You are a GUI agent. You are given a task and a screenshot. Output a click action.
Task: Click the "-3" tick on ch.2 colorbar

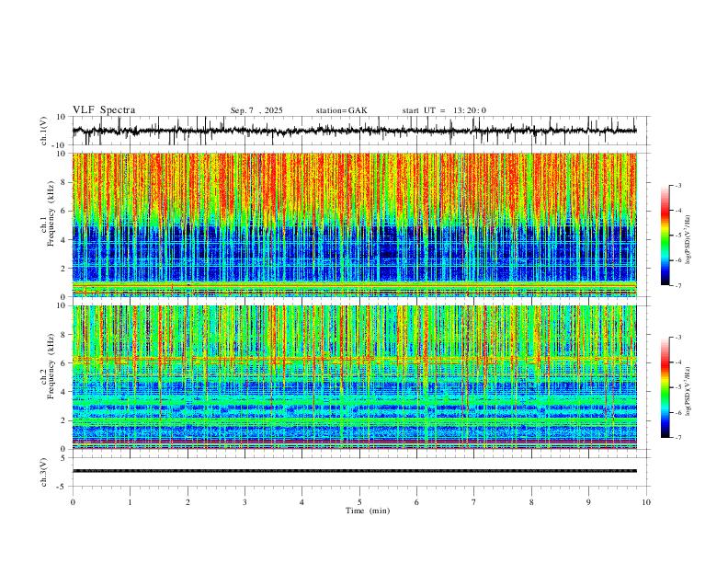(678, 338)
